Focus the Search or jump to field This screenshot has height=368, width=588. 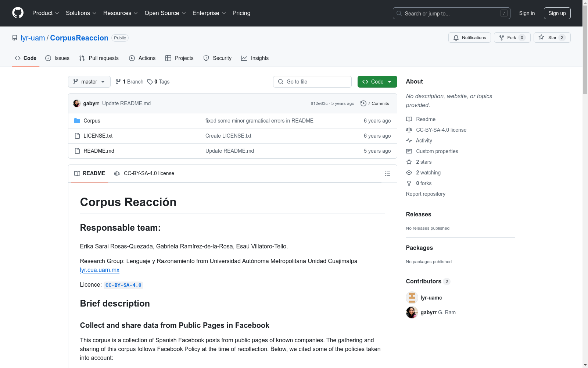coord(451,13)
